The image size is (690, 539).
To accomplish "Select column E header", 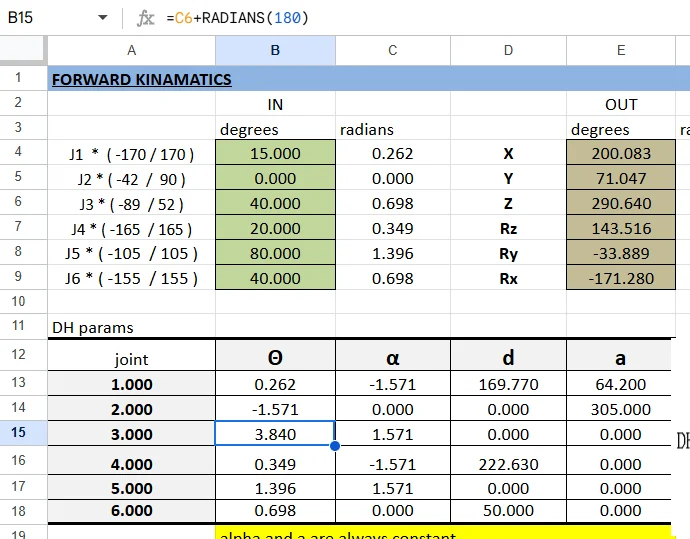I will tap(621, 51).
